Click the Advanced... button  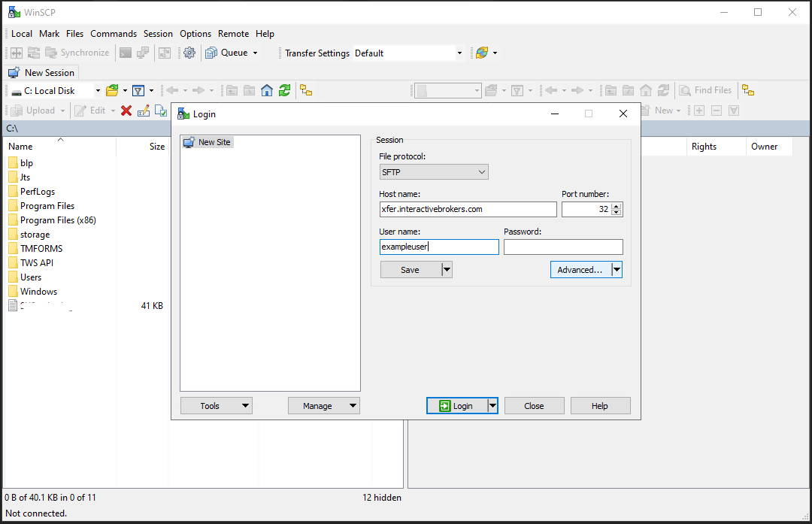[x=580, y=270]
